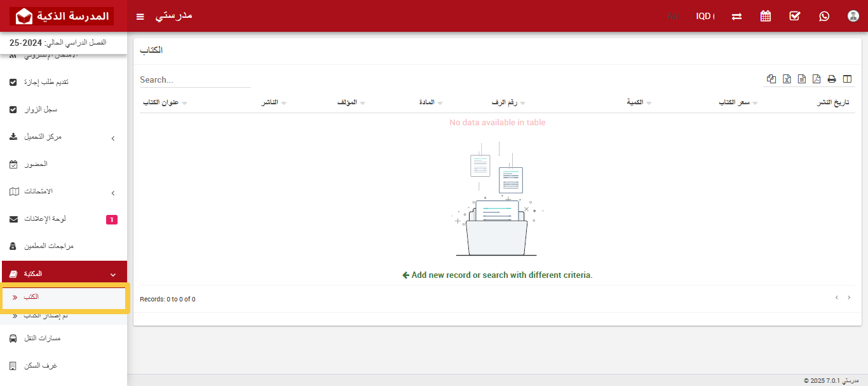
Task: Open WhatsApp icon in top bar
Action: 824,16
